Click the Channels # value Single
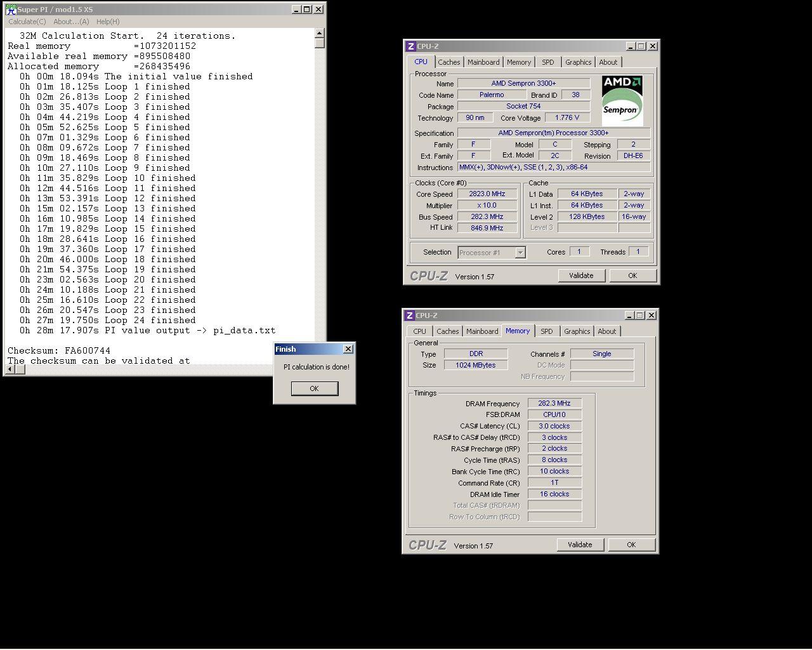This screenshot has width=812, height=650. pos(602,354)
